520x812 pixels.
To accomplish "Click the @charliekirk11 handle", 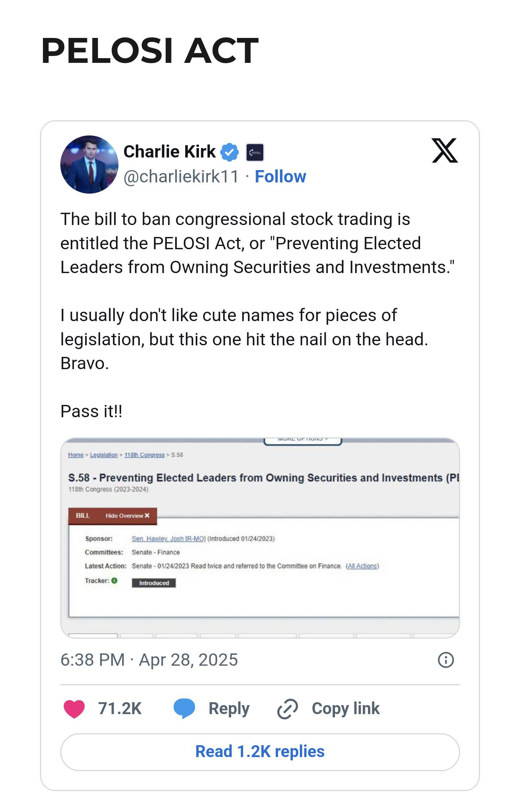I will (x=181, y=177).
